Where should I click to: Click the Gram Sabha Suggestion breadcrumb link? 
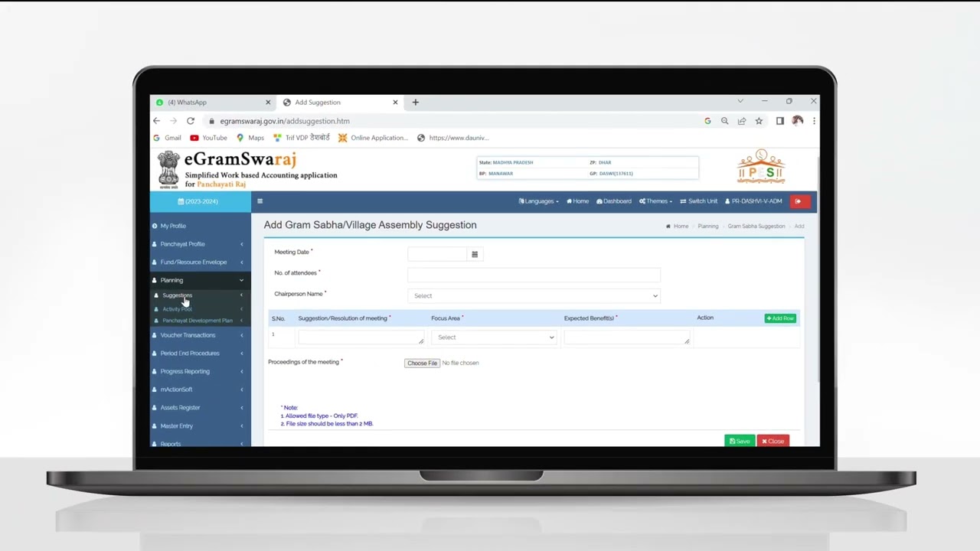[756, 227]
